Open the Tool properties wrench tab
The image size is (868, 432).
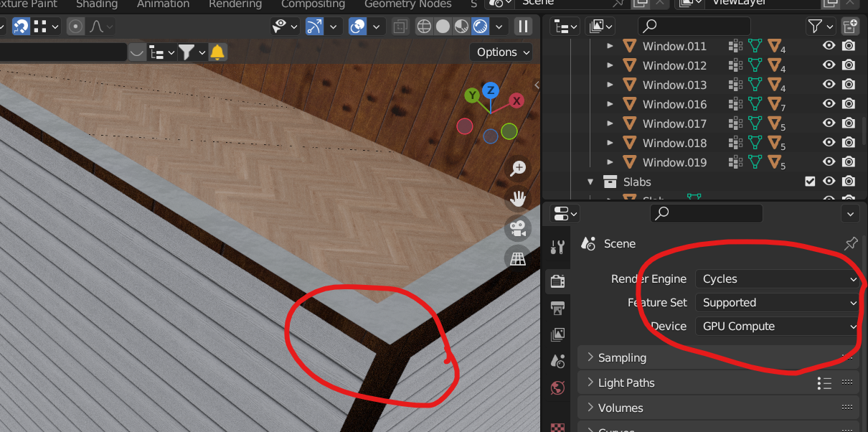(557, 246)
